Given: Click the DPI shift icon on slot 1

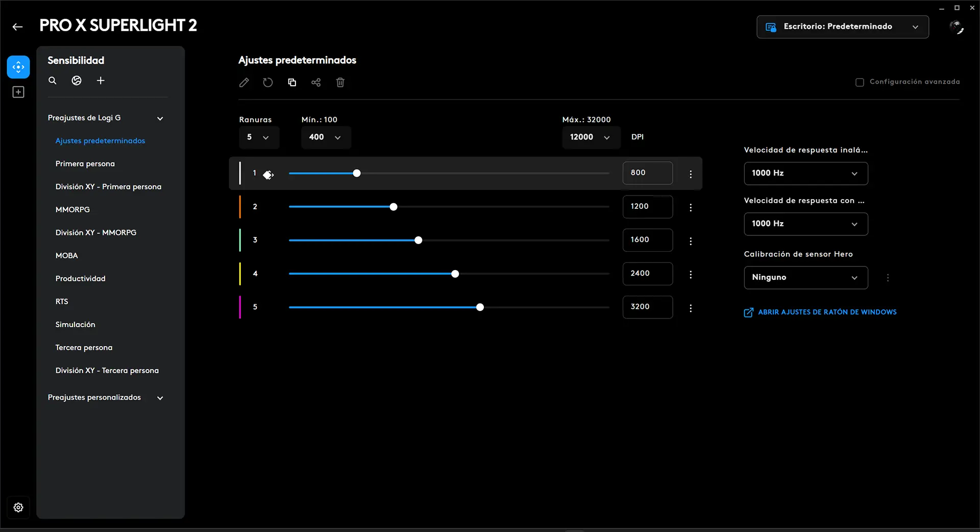Looking at the screenshot, I should (268, 175).
